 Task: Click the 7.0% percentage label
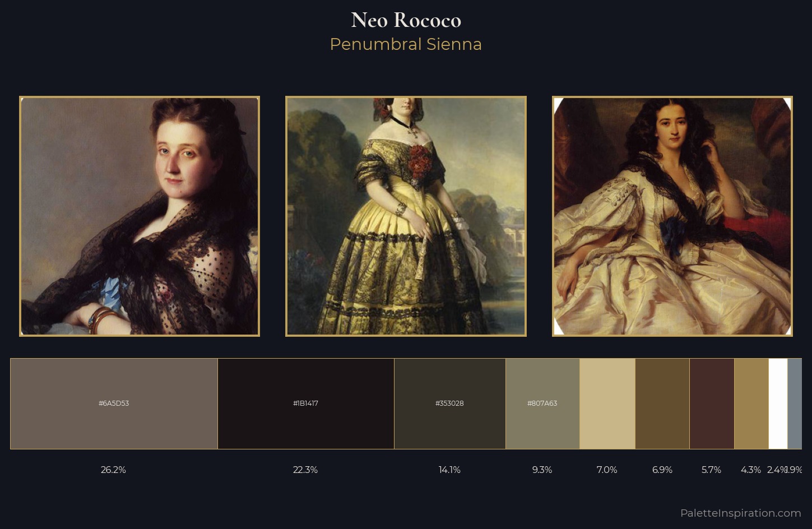pyautogui.click(x=607, y=470)
